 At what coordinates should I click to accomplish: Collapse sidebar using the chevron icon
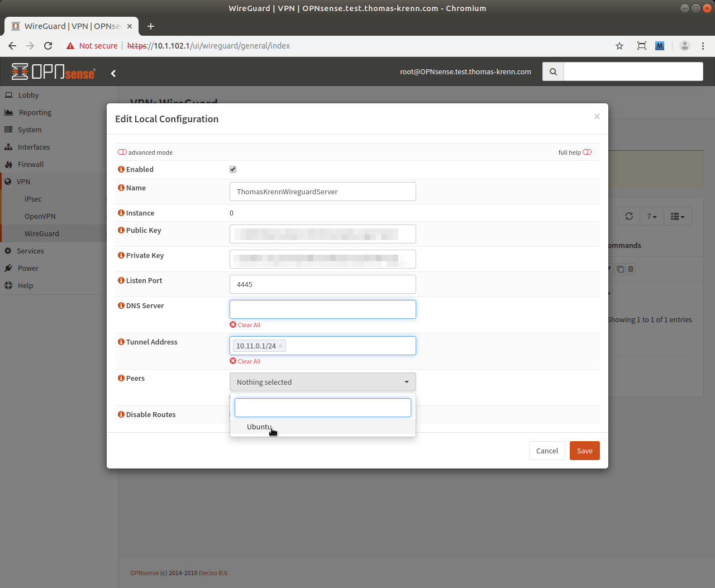[x=113, y=73]
